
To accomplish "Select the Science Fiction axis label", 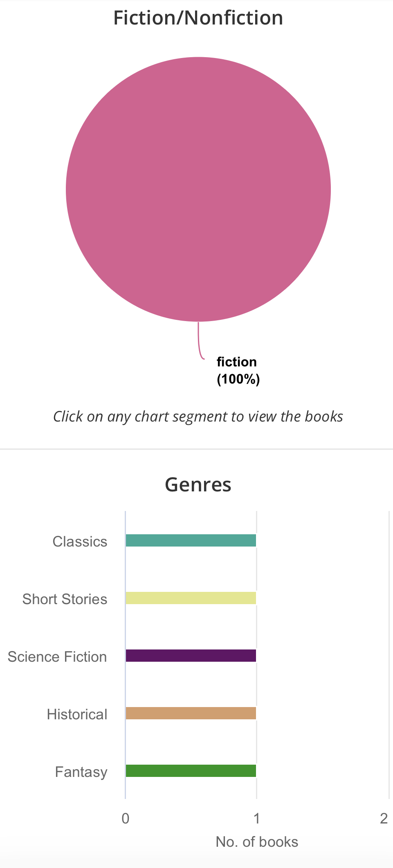I will (57, 657).
